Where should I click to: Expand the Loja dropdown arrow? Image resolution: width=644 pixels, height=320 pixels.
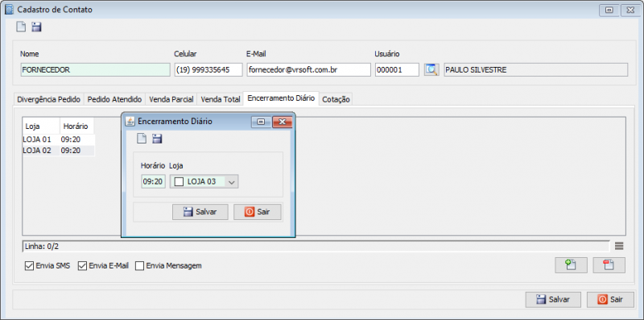(232, 182)
